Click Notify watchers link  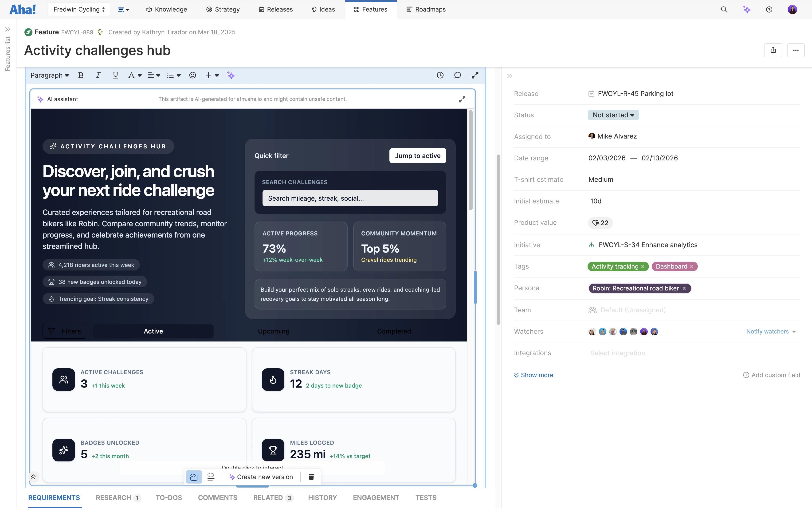coord(767,331)
